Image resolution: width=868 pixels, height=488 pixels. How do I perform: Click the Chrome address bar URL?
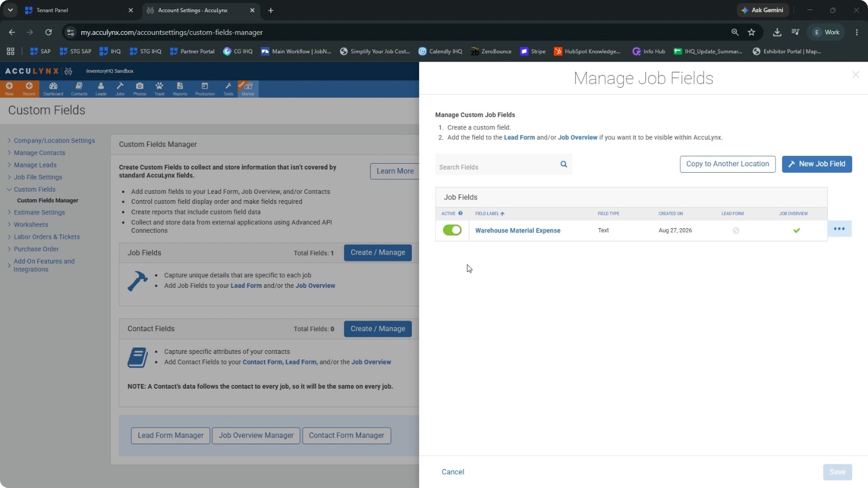coord(172,32)
